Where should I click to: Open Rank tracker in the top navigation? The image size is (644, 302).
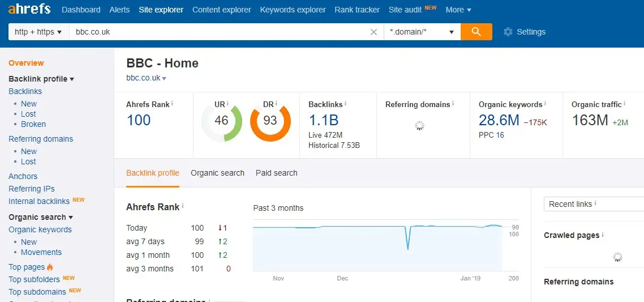pyautogui.click(x=357, y=10)
